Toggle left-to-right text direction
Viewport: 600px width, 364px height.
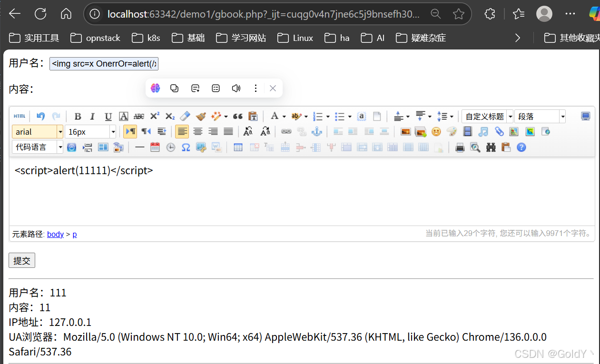130,132
